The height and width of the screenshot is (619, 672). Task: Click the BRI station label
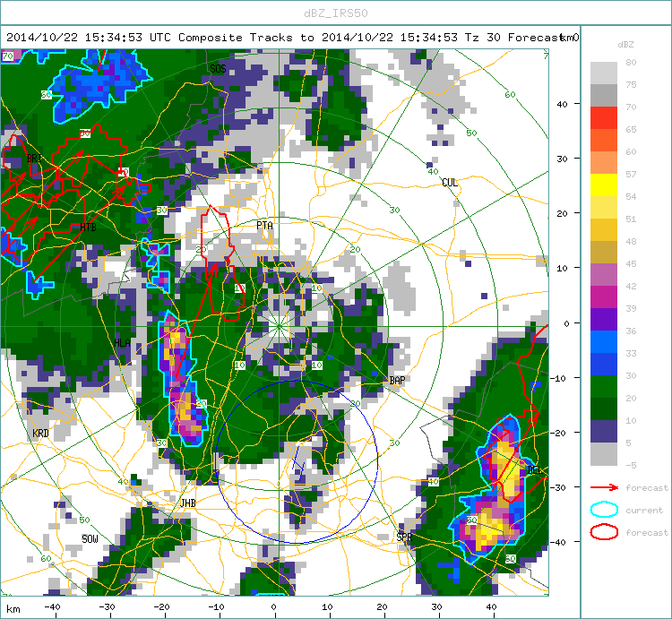tap(34, 158)
